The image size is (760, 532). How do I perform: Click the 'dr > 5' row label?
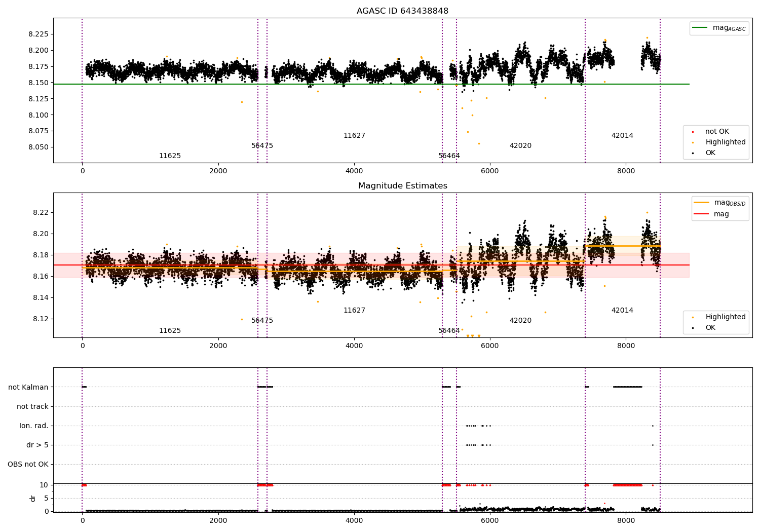[37, 445]
